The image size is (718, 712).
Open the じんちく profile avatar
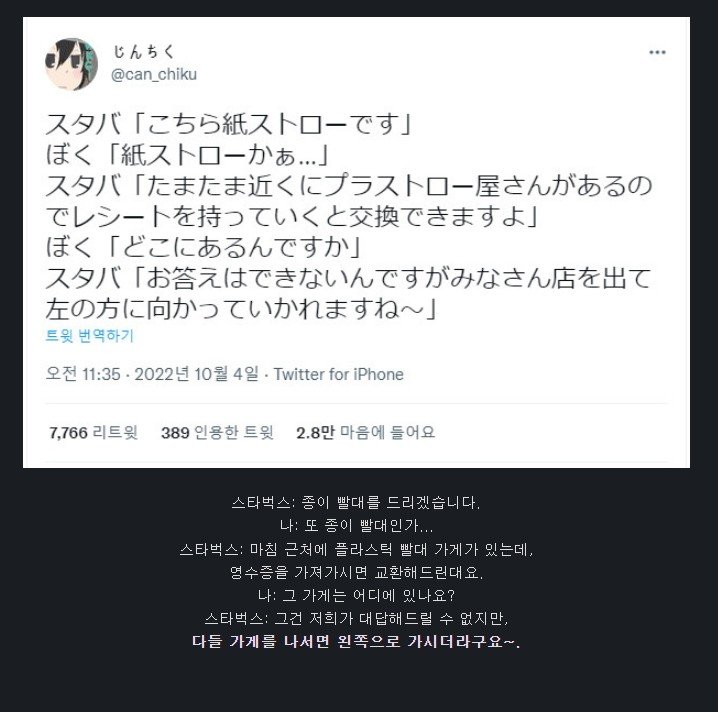coord(71,64)
